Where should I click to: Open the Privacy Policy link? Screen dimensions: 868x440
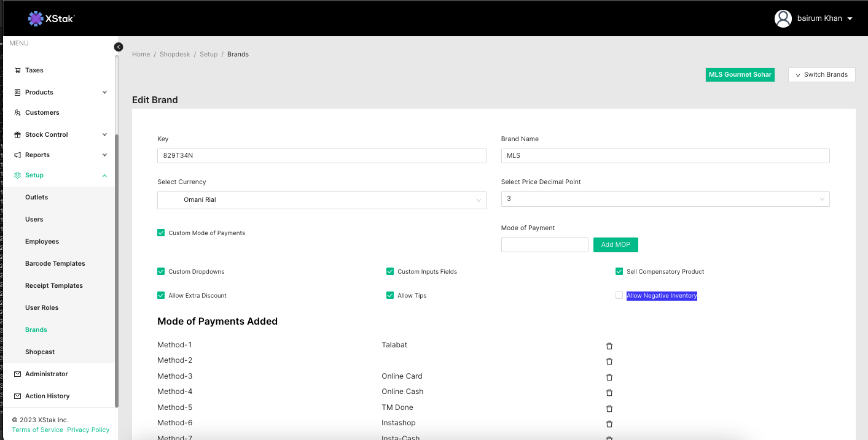point(88,430)
